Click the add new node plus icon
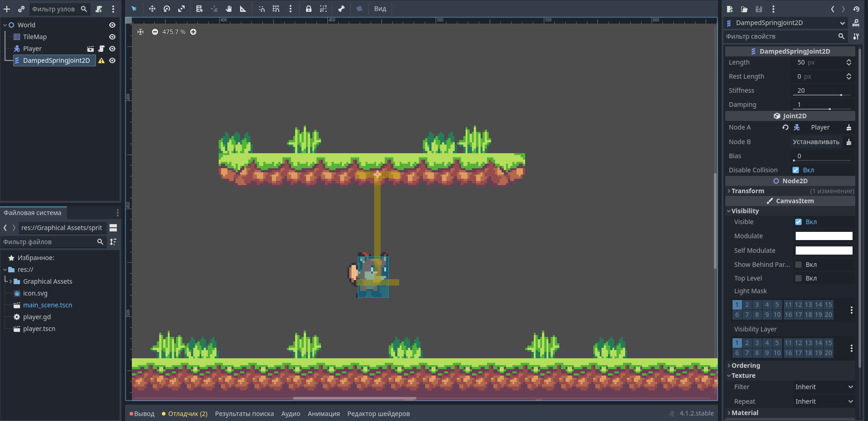The image size is (868, 421). 7,9
